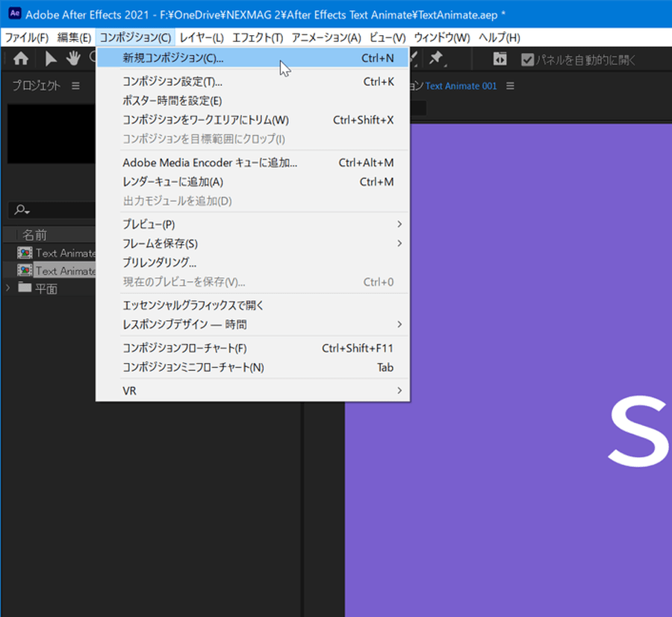Viewport: 672px width, 617px height.
Task: Click the white S text in composition viewer
Action: click(x=639, y=431)
